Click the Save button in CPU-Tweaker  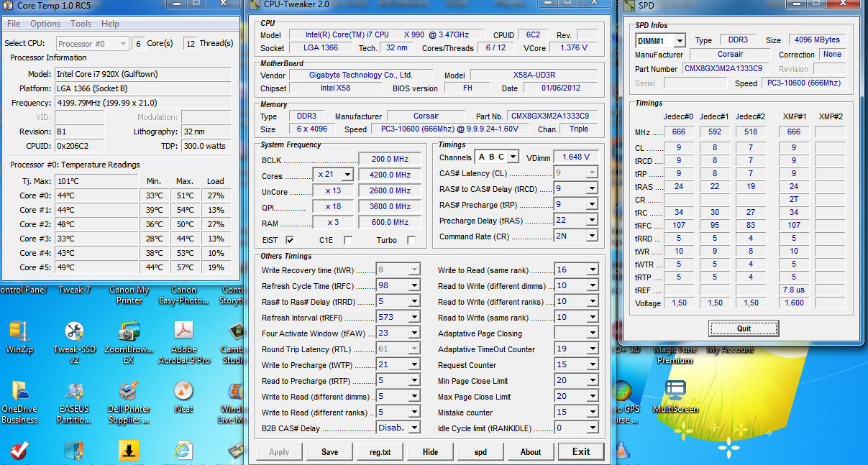tap(329, 452)
